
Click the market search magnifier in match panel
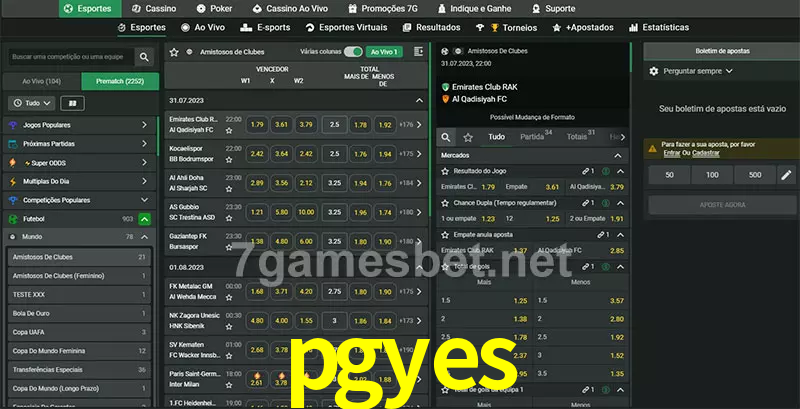click(447, 136)
